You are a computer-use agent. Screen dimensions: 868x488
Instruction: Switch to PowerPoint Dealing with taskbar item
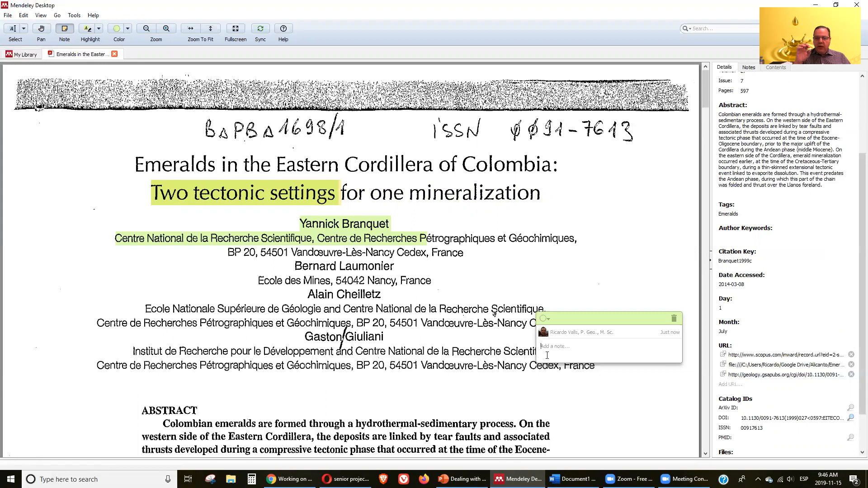pyautogui.click(x=462, y=479)
